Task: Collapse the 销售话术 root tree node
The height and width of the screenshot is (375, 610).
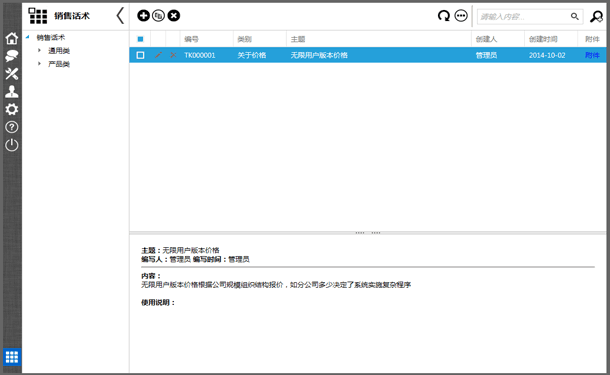Action: point(27,37)
